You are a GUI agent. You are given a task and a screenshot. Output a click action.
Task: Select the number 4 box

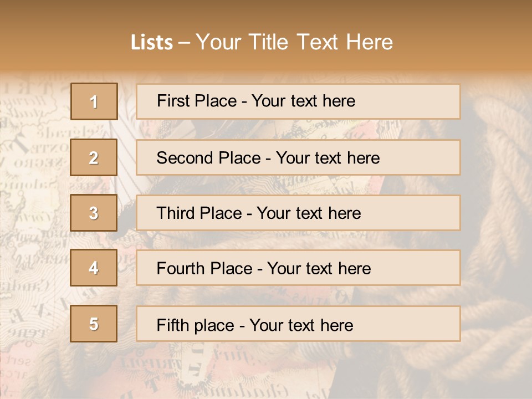pos(94,268)
